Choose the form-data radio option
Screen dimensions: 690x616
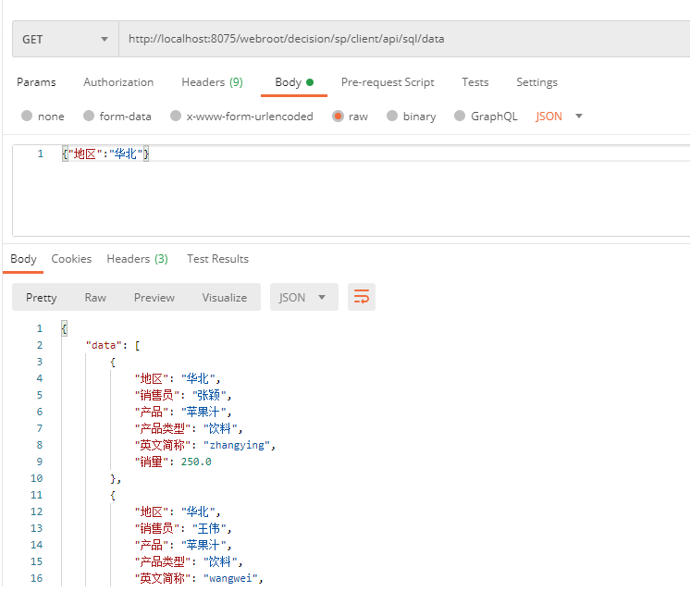coord(89,116)
